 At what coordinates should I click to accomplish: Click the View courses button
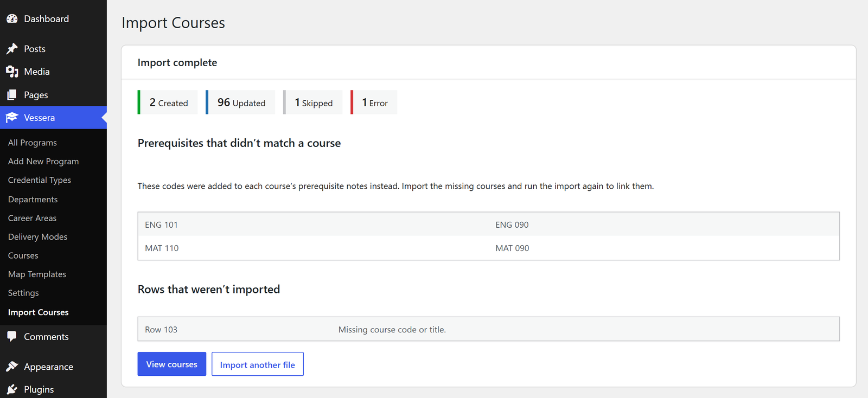coord(171,364)
